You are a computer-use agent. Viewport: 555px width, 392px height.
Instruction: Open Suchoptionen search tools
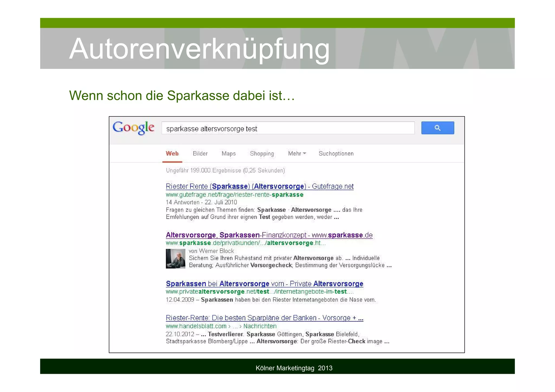click(x=336, y=154)
